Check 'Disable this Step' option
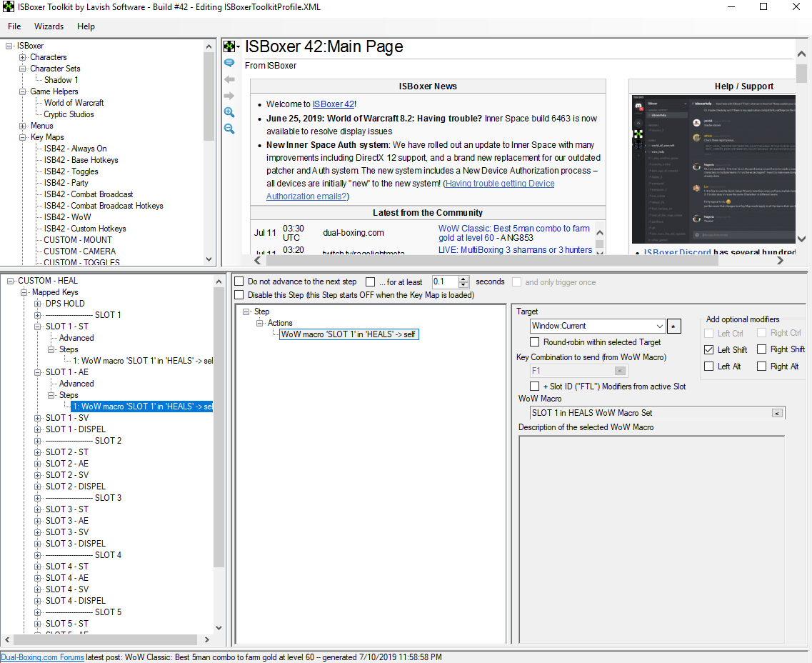This screenshot has height=663, width=812. click(x=239, y=295)
